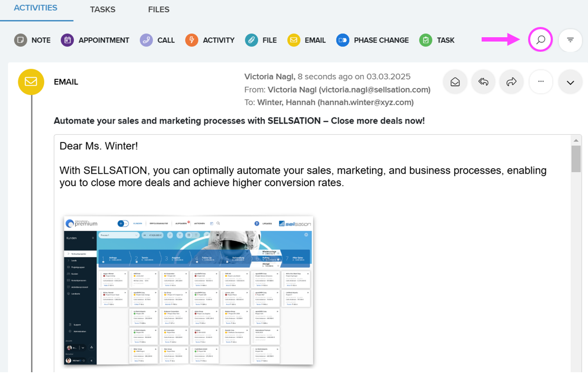Click the embedded SELLSATION dashboard screenshot
The height and width of the screenshot is (376, 588).
point(188,290)
